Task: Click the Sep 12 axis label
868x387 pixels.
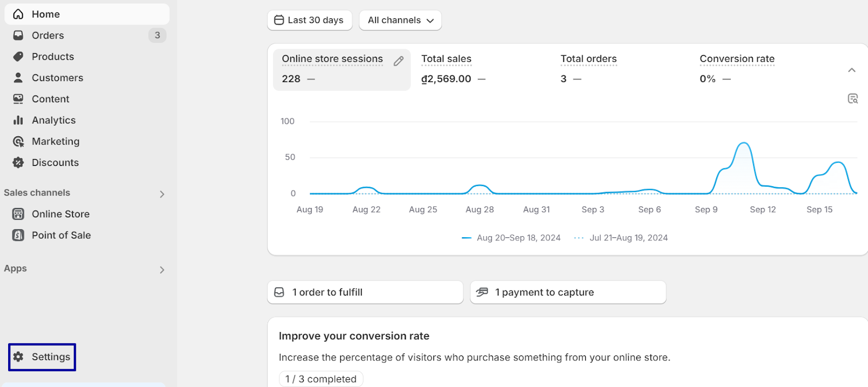Action: point(763,210)
